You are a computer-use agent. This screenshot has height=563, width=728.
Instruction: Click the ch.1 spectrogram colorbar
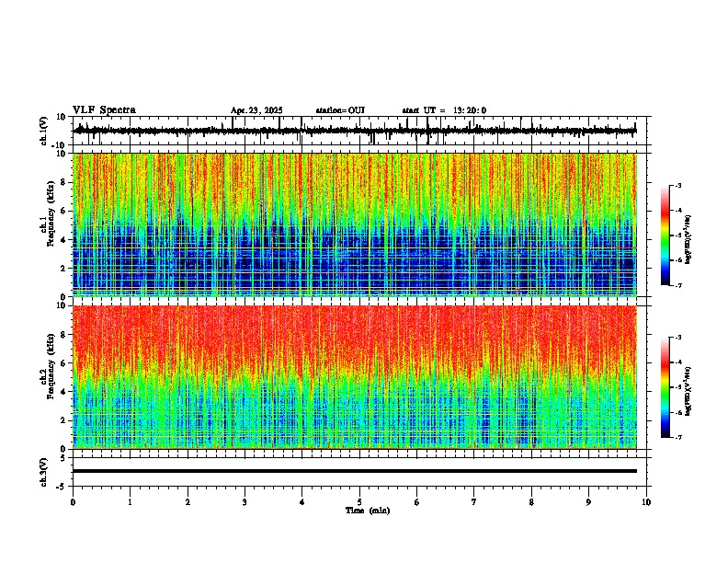665,236
